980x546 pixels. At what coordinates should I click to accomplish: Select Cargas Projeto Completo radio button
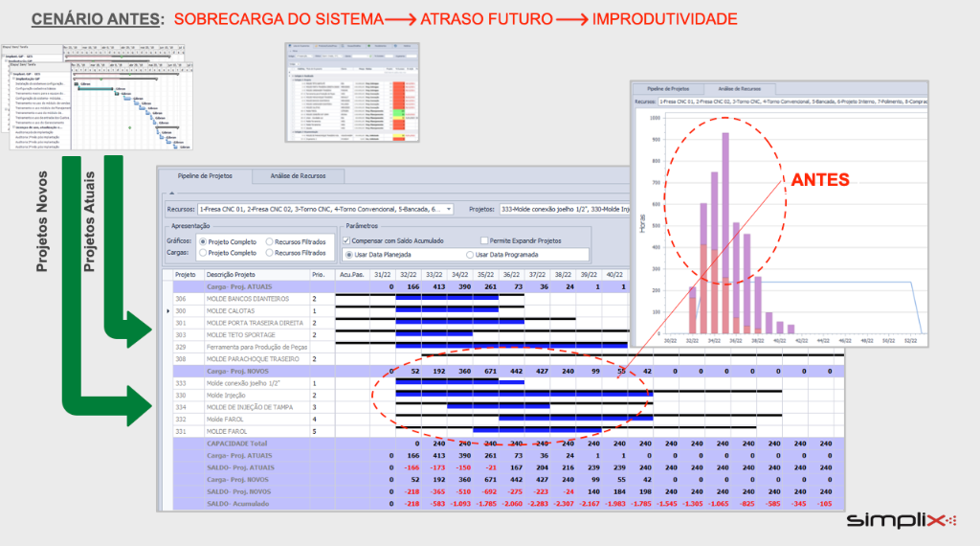click(x=203, y=253)
